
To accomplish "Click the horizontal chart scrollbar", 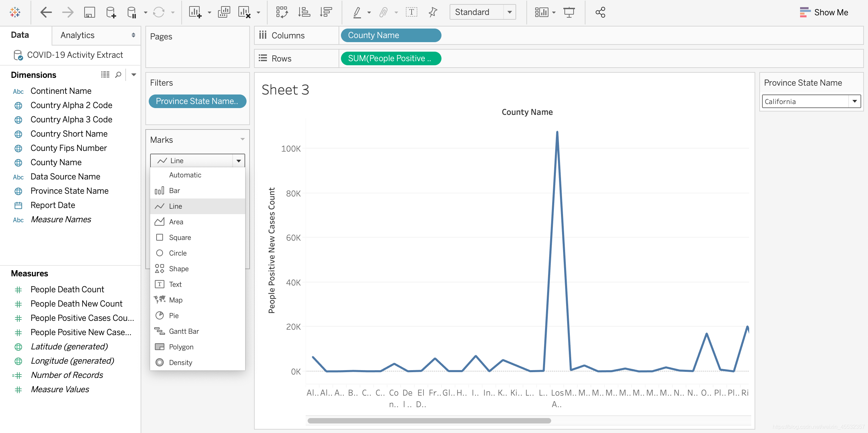I will (x=429, y=421).
